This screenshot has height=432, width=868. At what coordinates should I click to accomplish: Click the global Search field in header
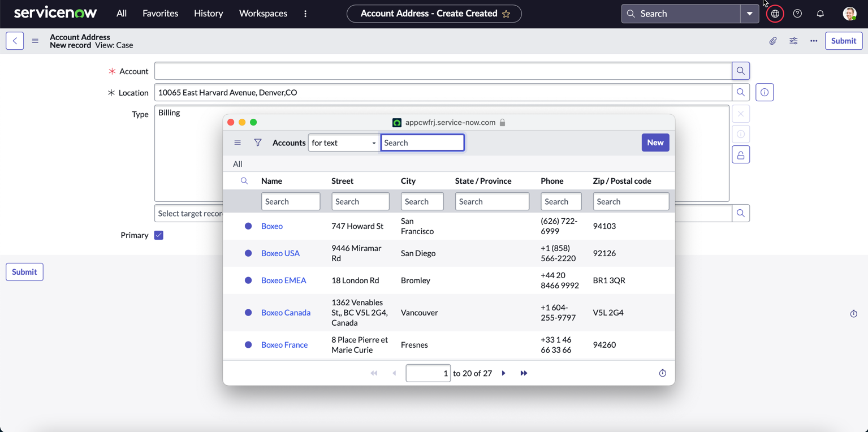[681, 14]
